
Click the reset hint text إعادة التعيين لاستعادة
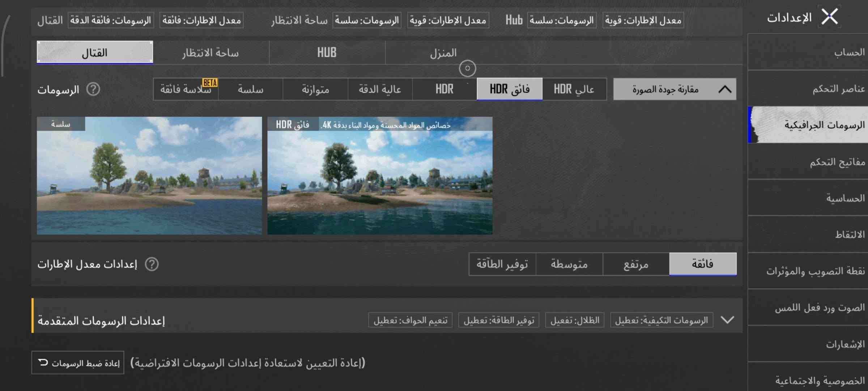point(248,363)
